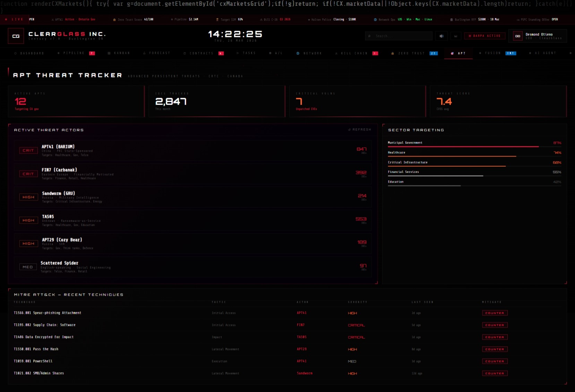Image resolution: width=575 pixels, height=392 pixels.
Task: Click the Pipeline $2.14M ticker item
Action: pos(185,19)
